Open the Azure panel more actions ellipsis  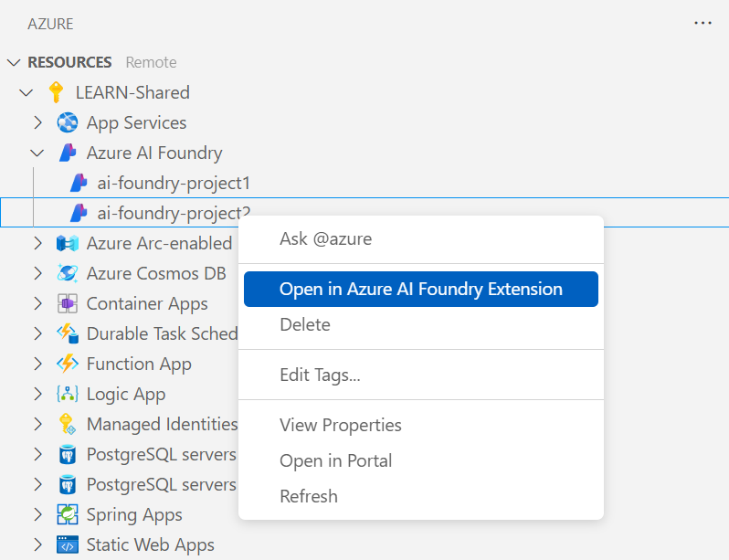[703, 23]
